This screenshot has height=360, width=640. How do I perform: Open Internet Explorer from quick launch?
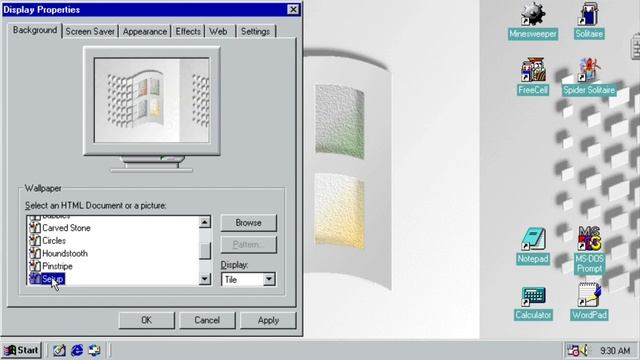click(x=77, y=350)
